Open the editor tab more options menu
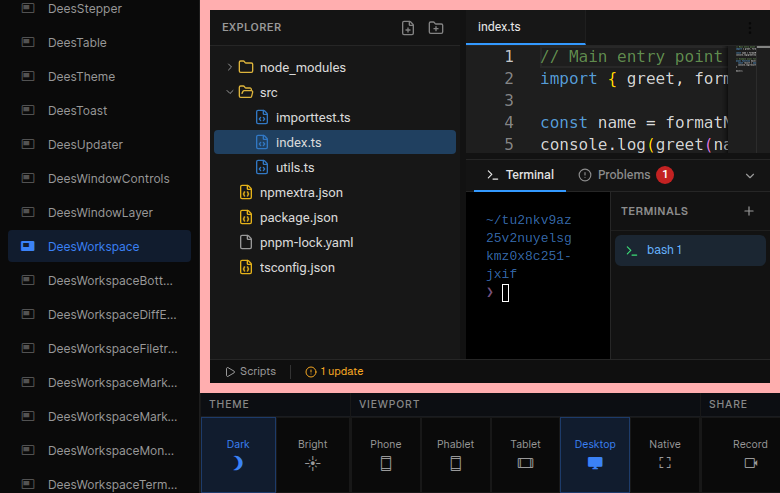The width and height of the screenshot is (780, 493). (x=750, y=28)
